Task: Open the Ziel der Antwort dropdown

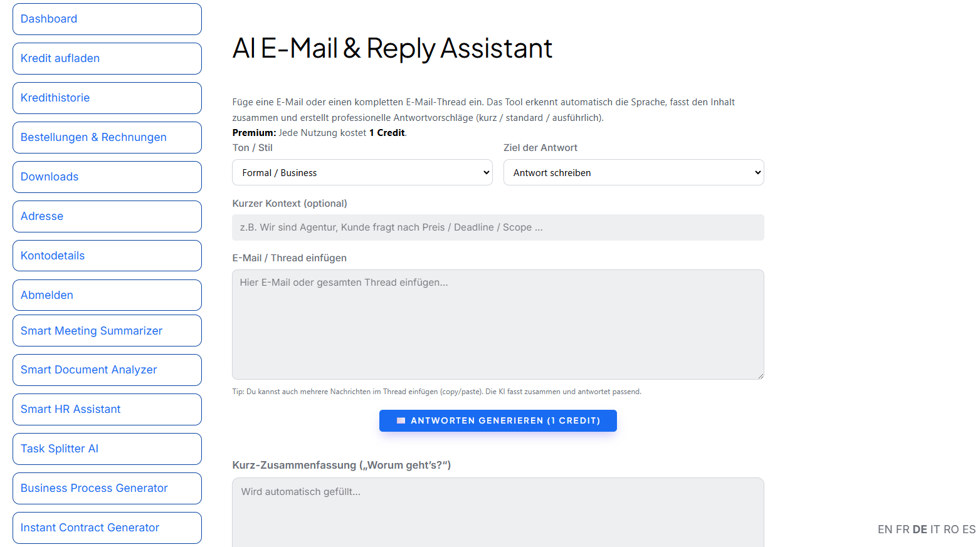Action: pyautogui.click(x=633, y=172)
